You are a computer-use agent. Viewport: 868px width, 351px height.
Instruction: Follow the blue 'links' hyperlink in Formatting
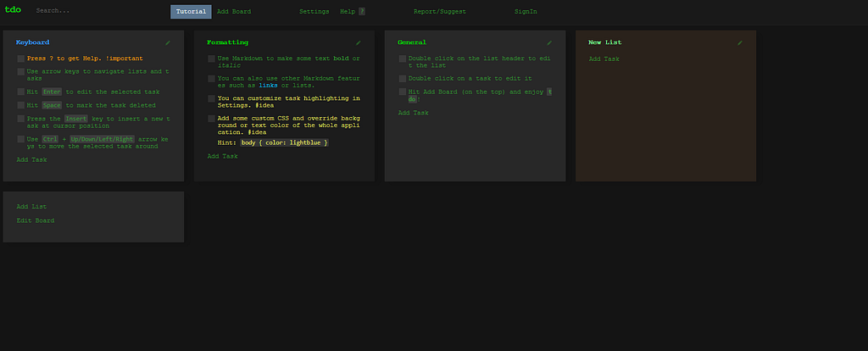(268, 86)
